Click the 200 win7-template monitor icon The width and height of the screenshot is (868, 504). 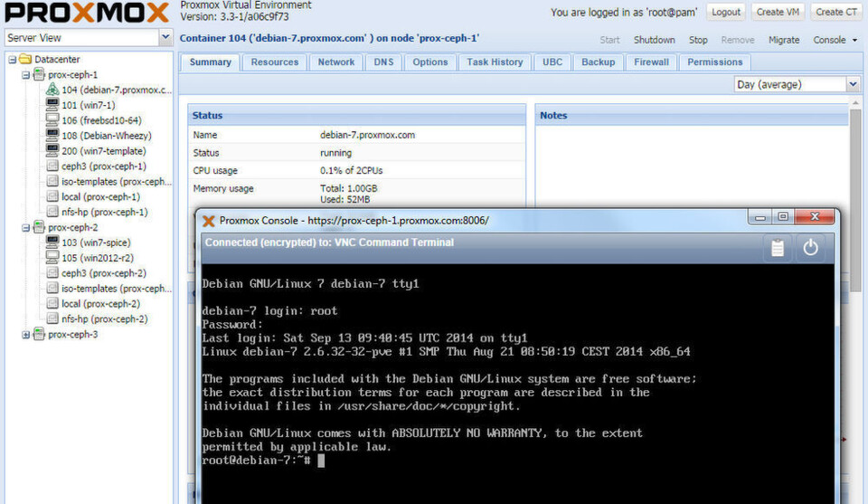pyautogui.click(x=52, y=150)
